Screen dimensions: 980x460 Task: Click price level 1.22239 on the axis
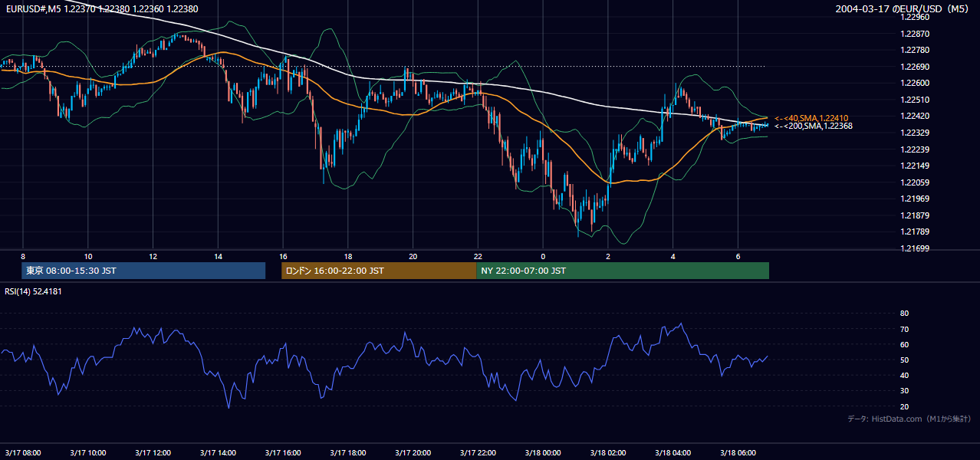click(915, 149)
